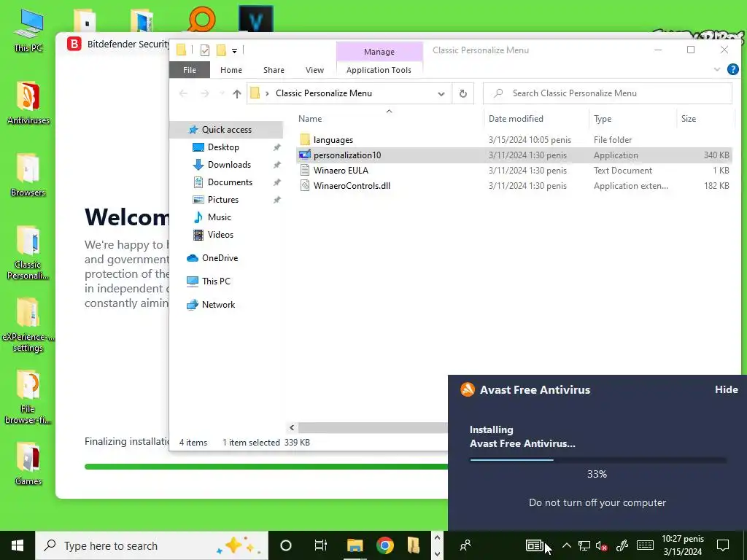The height and width of the screenshot is (560, 747).
Task: Open eXPerience settings desktop folder
Action: tap(28, 325)
